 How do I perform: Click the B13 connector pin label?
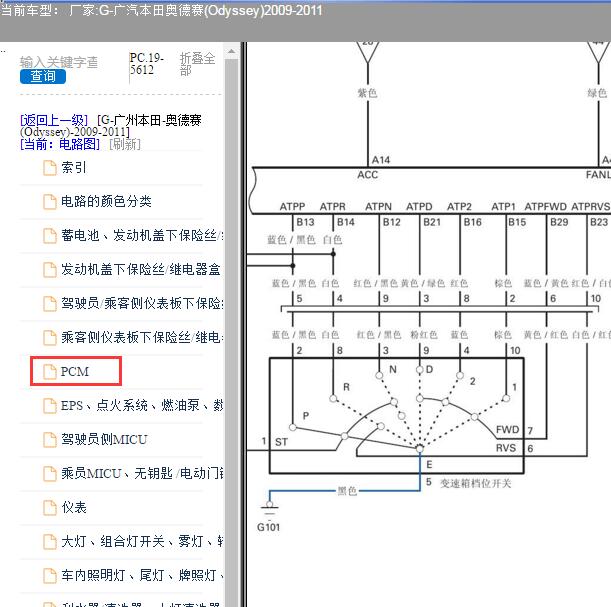[x=305, y=222]
